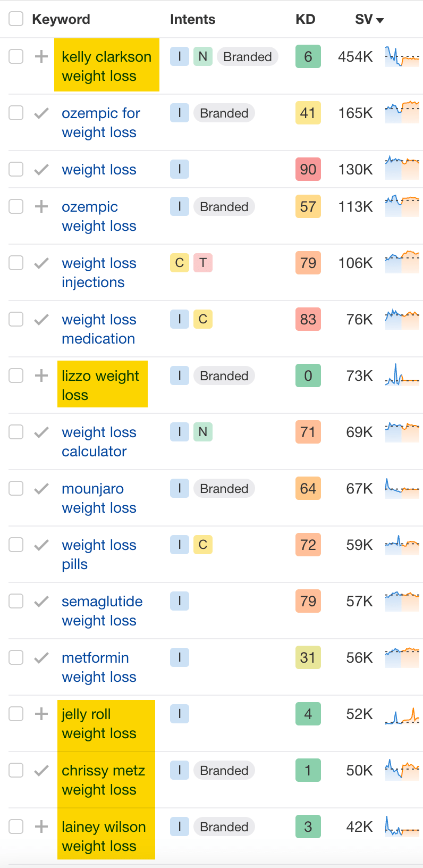Click the Intents column header
This screenshot has height=868, width=423.
coord(192,20)
